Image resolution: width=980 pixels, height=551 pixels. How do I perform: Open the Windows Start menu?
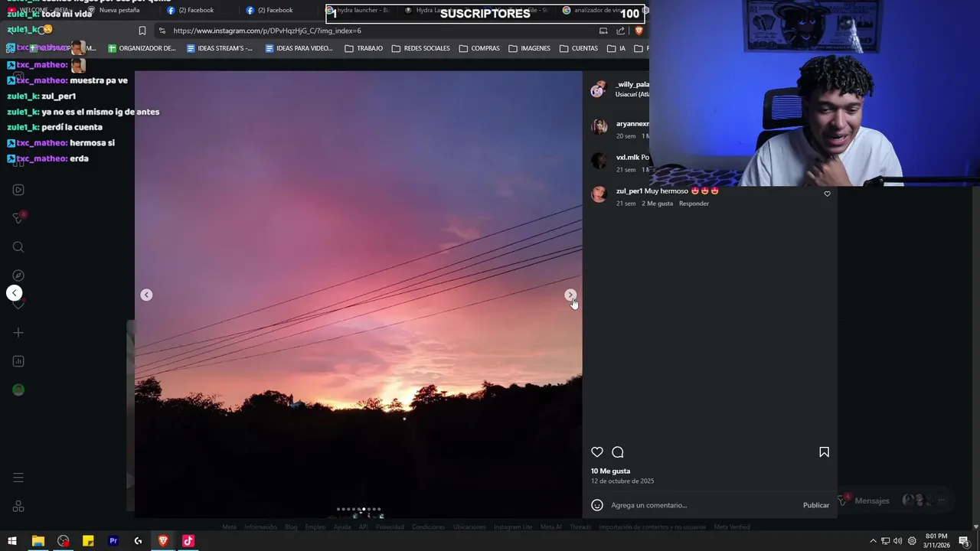point(11,541)
